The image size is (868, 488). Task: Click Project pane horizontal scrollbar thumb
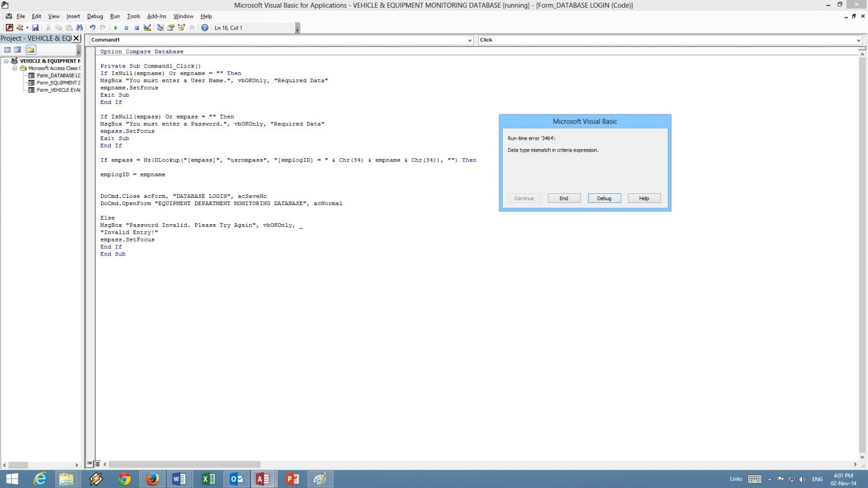point(18,465)
